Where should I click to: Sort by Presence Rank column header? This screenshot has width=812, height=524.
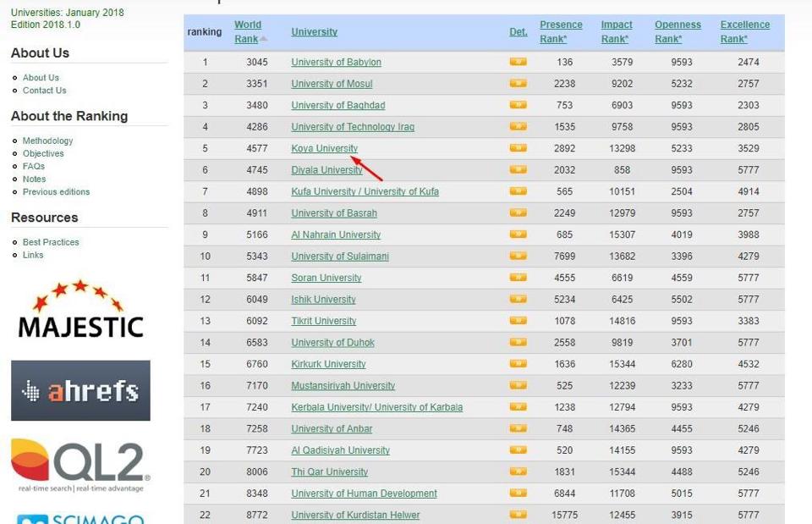pos(561,31)
